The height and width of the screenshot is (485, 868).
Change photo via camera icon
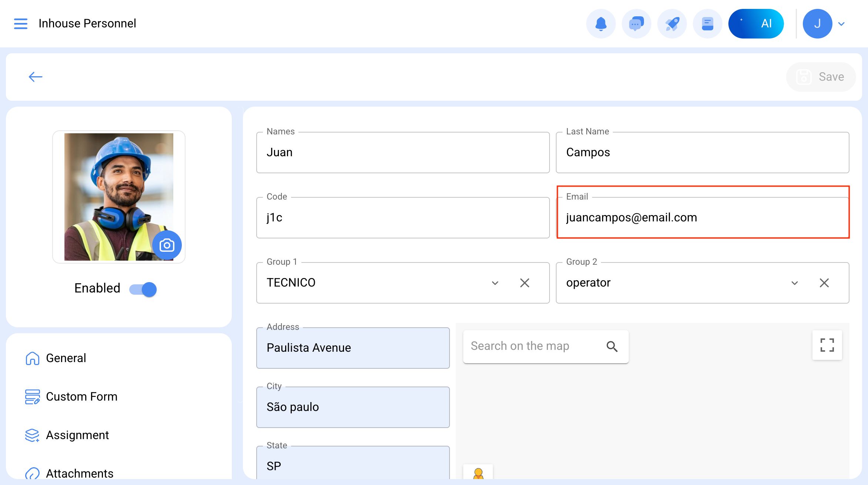167,245
